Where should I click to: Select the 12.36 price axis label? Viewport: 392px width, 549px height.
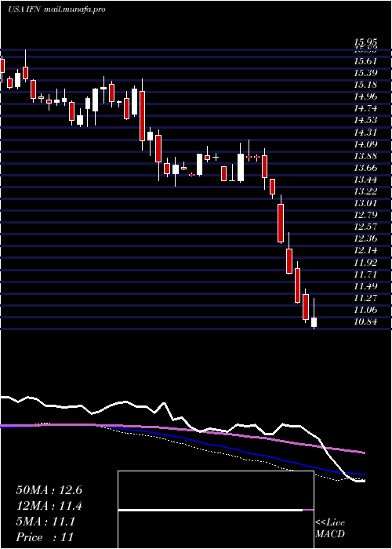(x=365, y=238)
